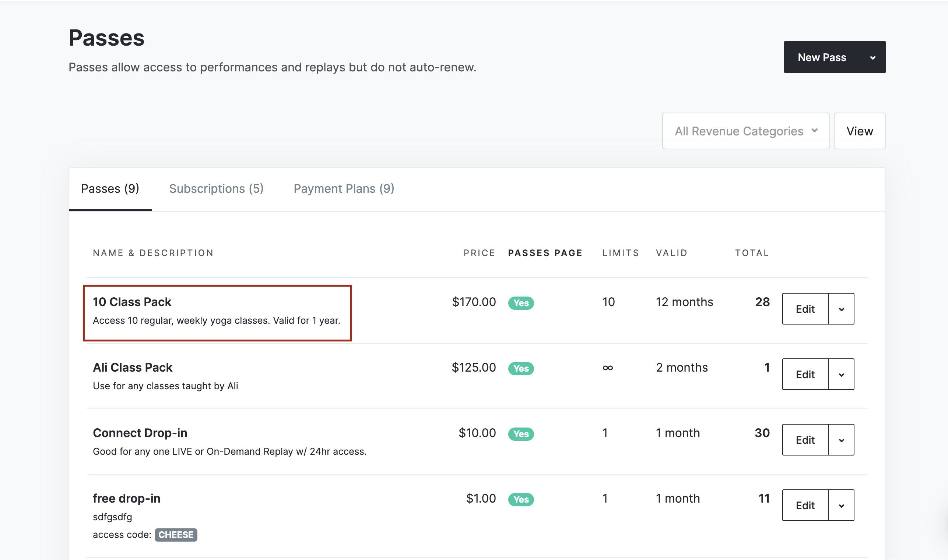Expand options chevron for 10 Class Pack

[x=841, y=309]
